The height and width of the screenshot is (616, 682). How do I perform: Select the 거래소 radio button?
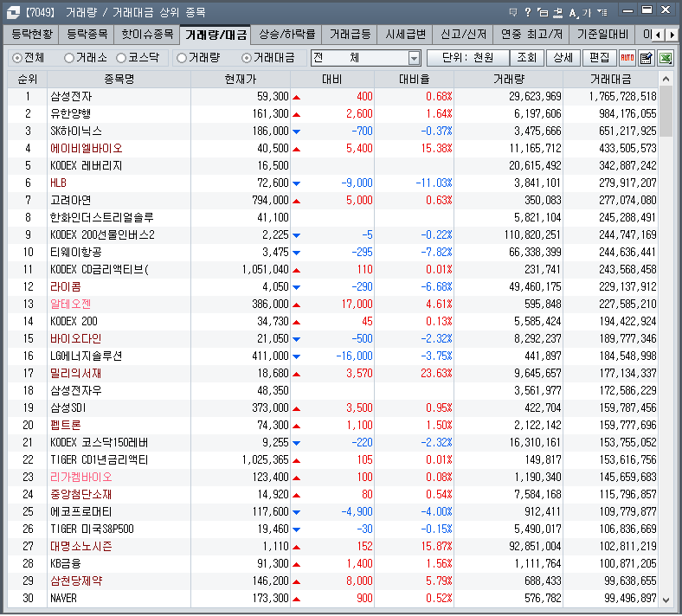[68, 58]
